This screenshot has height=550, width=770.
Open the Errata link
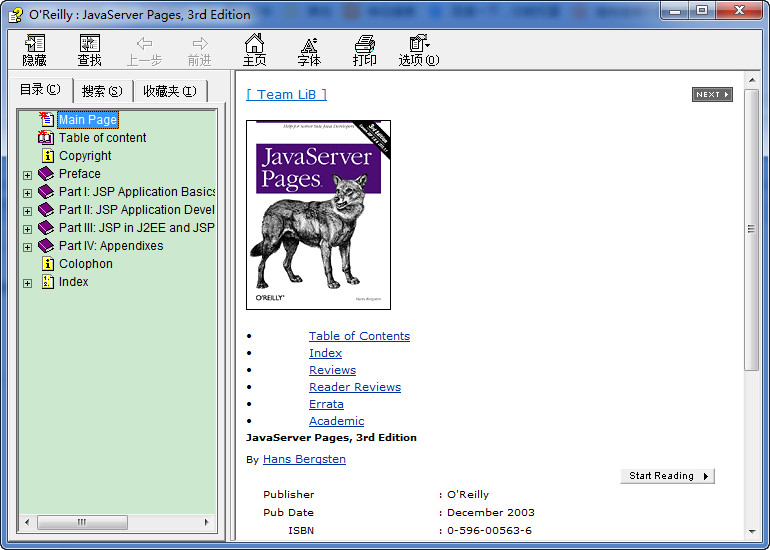[x=326, y=404]
